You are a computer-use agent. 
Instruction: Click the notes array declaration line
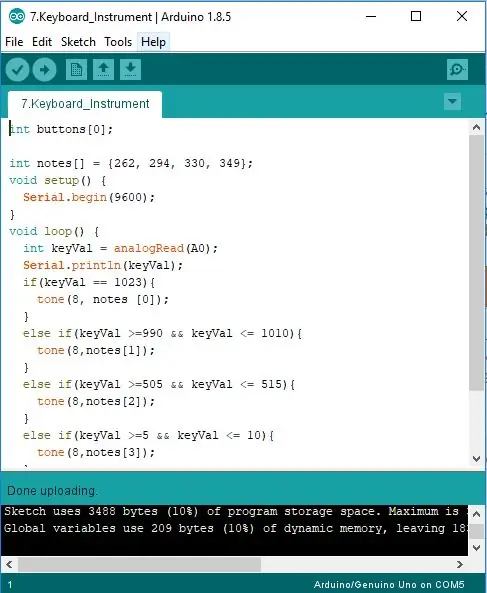[131, 163]
